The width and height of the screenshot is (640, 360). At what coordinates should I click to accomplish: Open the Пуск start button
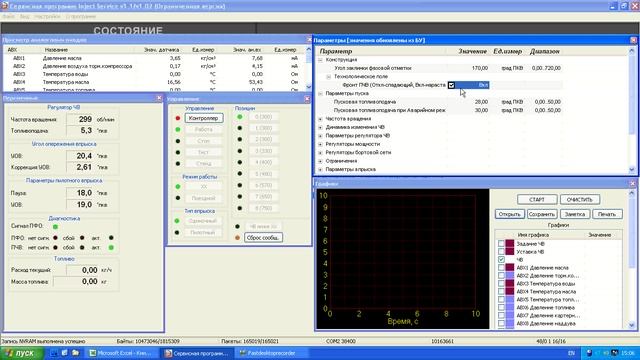point(22,353)
